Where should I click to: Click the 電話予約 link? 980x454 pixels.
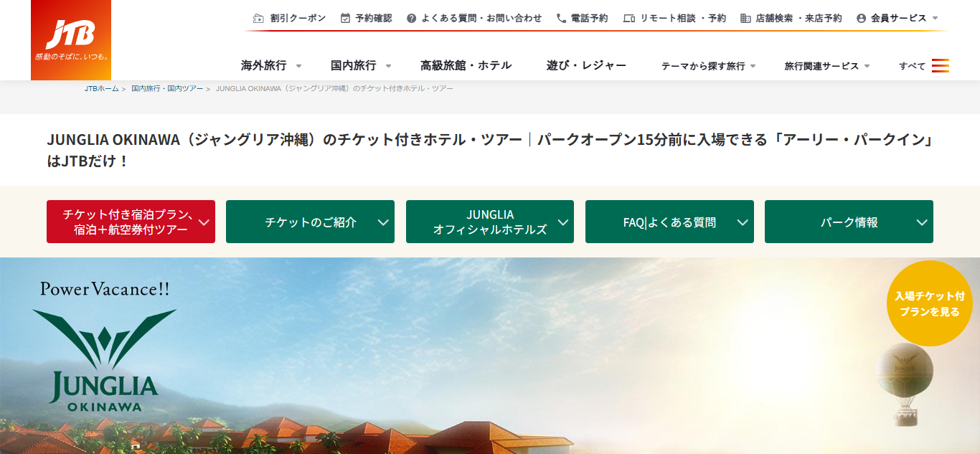(590, 19)
